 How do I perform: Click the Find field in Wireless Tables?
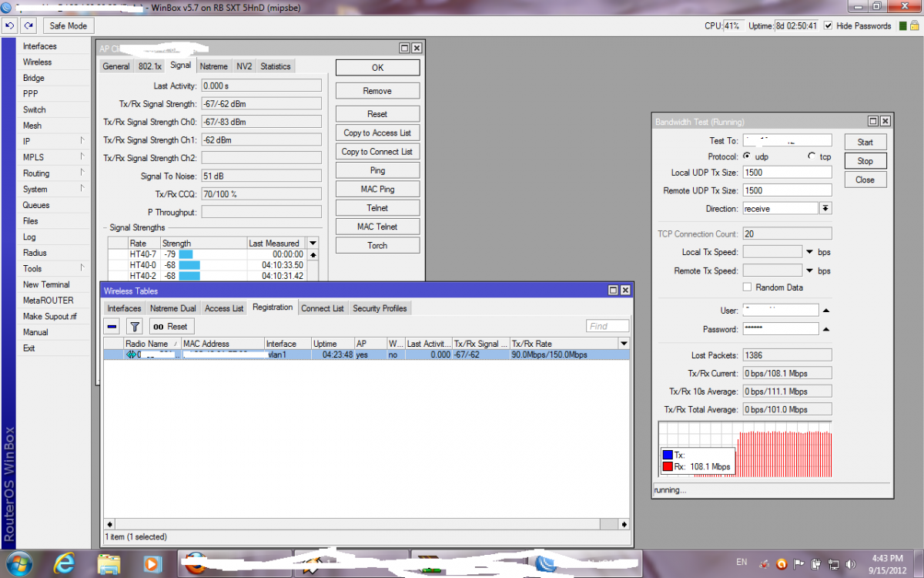click(x=607, y=326)
